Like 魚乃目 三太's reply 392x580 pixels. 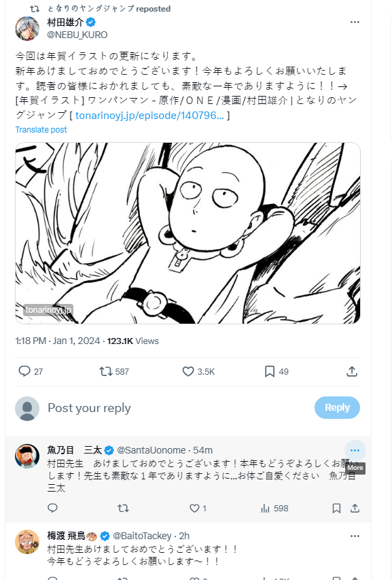pyautogui.click(x=194, y=508)
